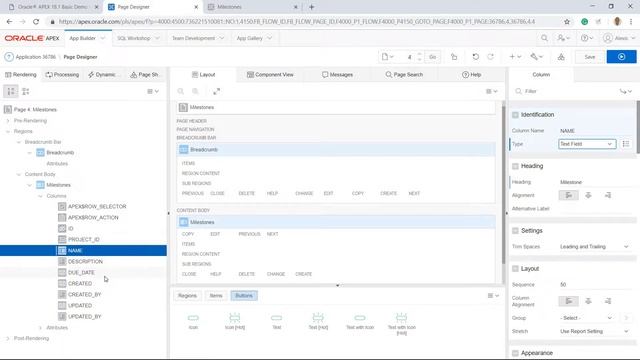Switch to the Messages tab

pyautogui.click(x=337, y=75)
